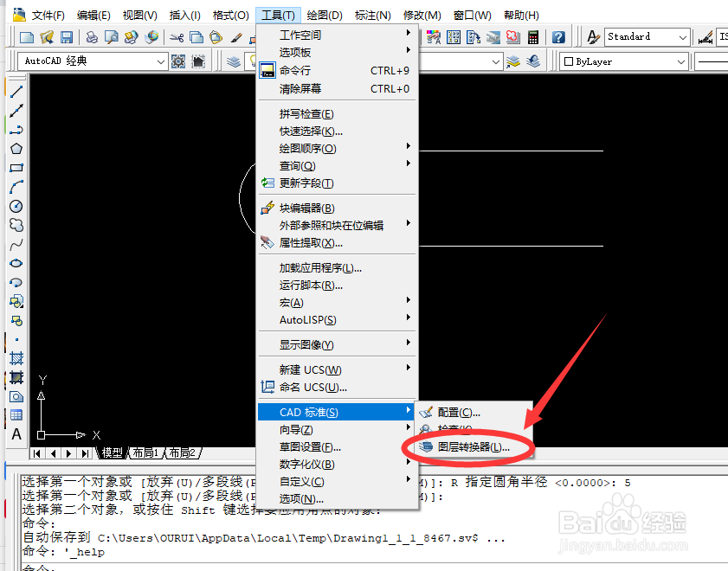Select the Point tool

pos(16,339)
